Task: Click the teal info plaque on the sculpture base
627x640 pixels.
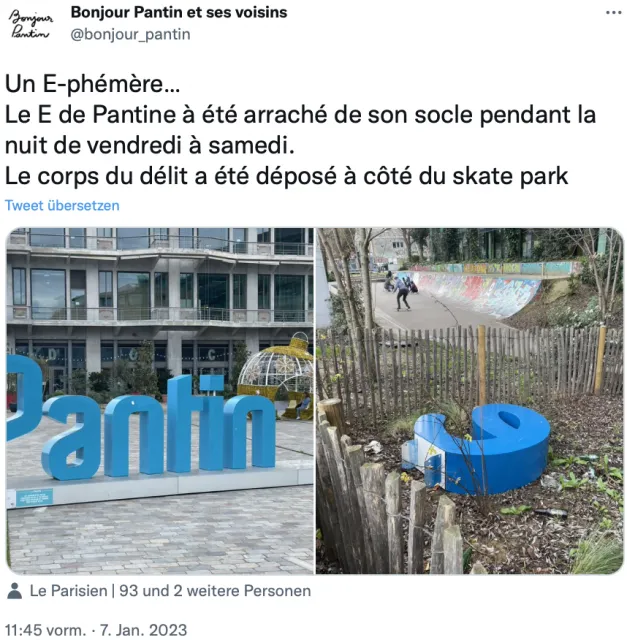Action: pyautogui.click(x=34, y=497)
